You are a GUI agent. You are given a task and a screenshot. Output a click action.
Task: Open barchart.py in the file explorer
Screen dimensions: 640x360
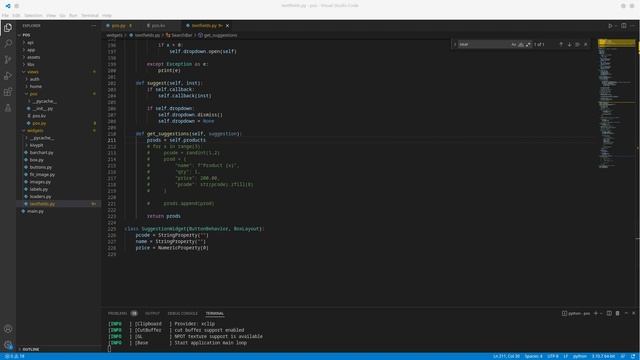coord(58,153)
